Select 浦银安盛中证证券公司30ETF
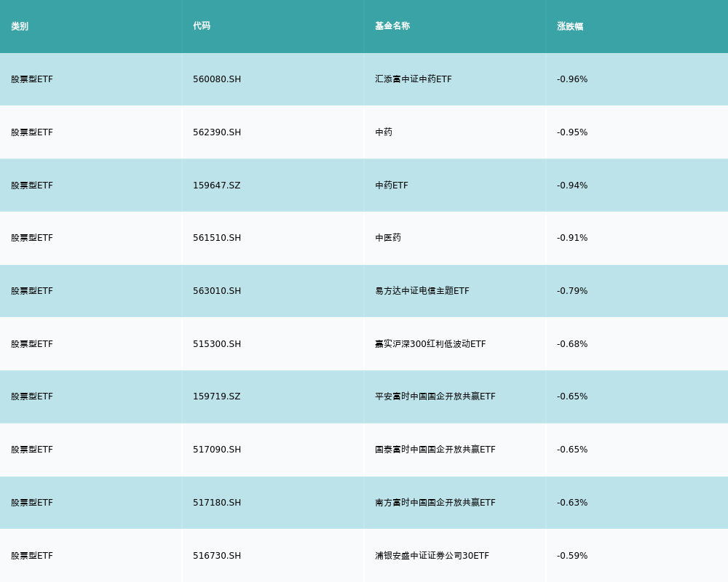The height and width of the screenshot is (582, 728). point(432,556)
